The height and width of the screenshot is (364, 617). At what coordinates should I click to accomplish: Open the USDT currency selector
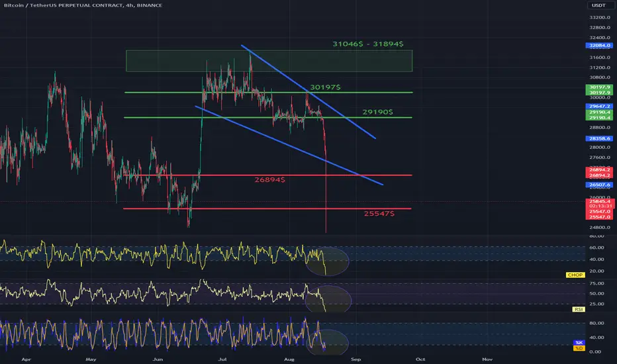[599, 5]
